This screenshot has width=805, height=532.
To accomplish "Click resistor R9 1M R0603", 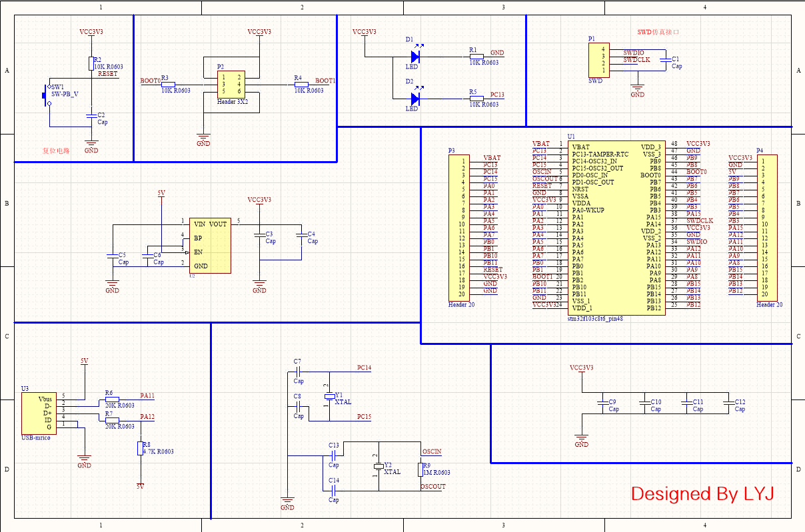I will tap(420, 470).
